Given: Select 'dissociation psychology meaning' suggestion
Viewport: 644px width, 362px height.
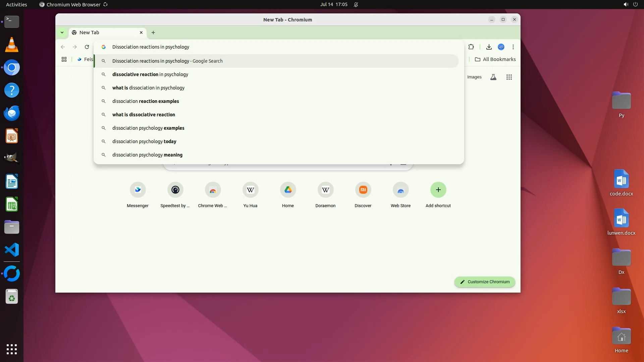Looking at the screenshot, I should point(147,155).
